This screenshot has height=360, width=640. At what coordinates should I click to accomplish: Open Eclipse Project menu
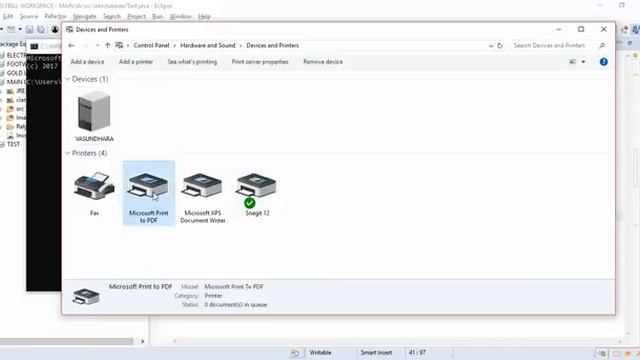(x=136, y=16)
